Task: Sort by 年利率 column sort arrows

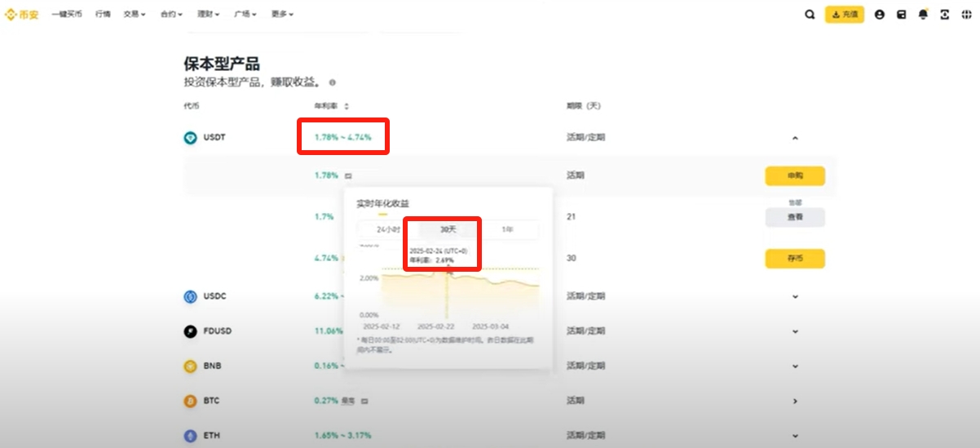Action: click(x=347, y=106)
